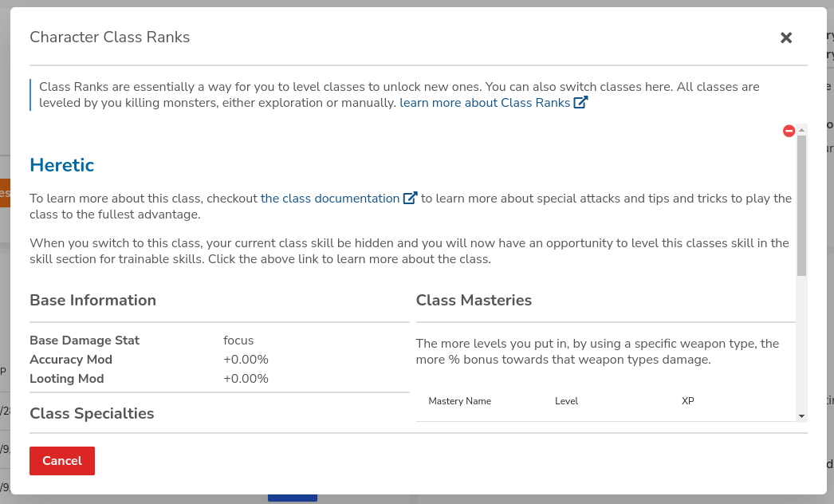Click the Base Information heading
Viewport: 834px width, 504px height.
point(93,300)
